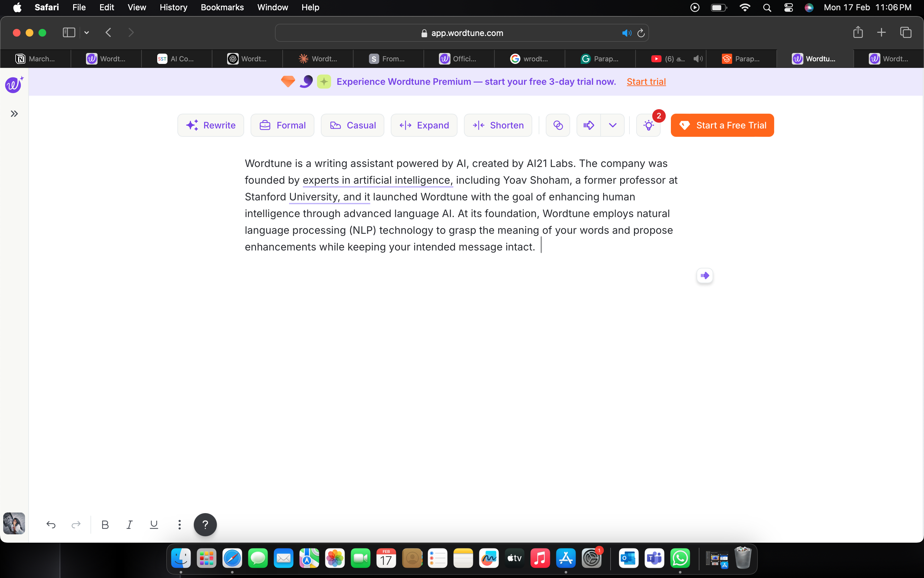Image resolution: width=924 pixels, height=578 pixels.
Task: Open the tab group dropdown chevron
Action: coord(87,32)
